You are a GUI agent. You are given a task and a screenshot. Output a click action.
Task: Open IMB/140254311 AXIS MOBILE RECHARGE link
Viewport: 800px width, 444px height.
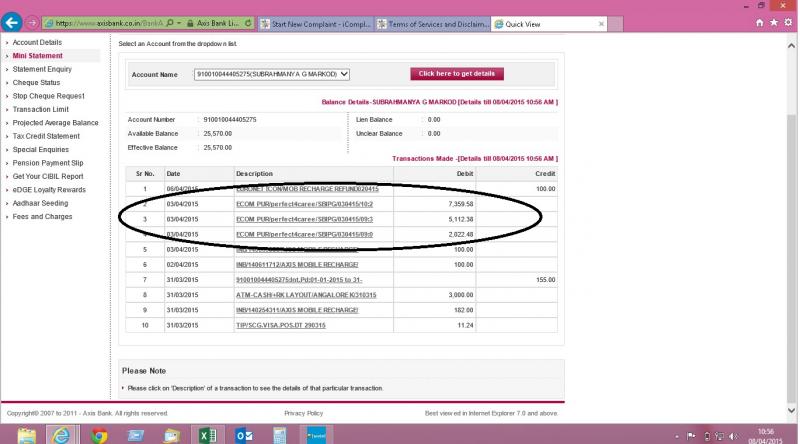297,310
